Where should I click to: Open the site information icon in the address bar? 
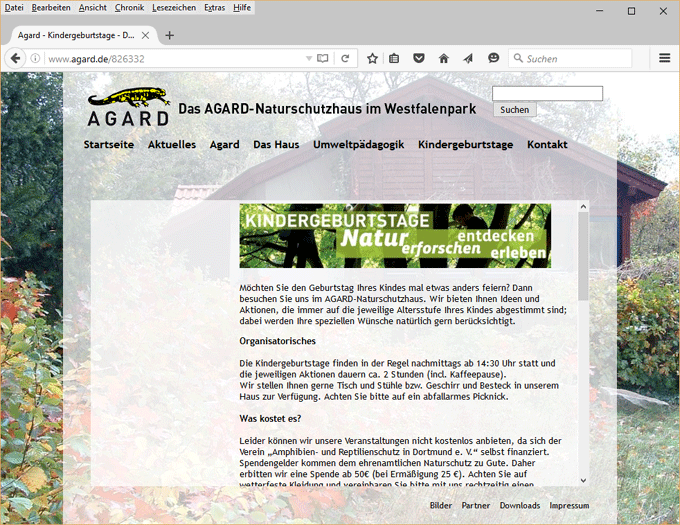(35, 59)
